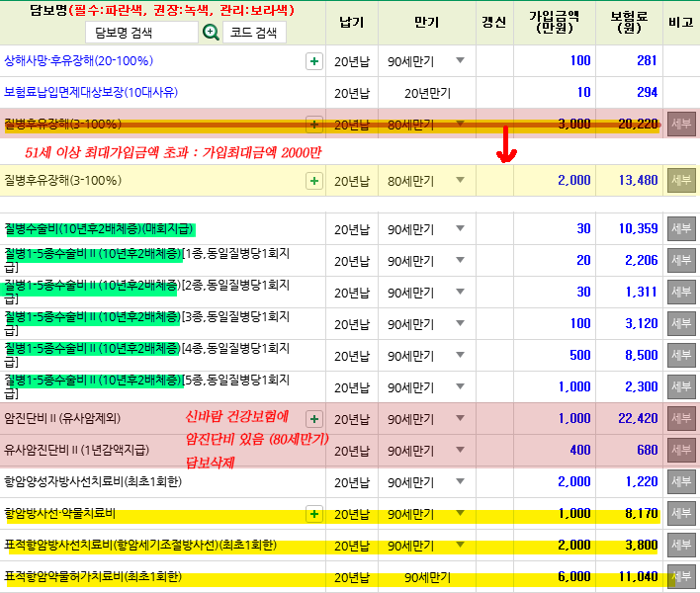Screen dimensions: 700x593
Task: Click the 코드 검색 button
Action: pyautogui.click(x=254, y=33)
